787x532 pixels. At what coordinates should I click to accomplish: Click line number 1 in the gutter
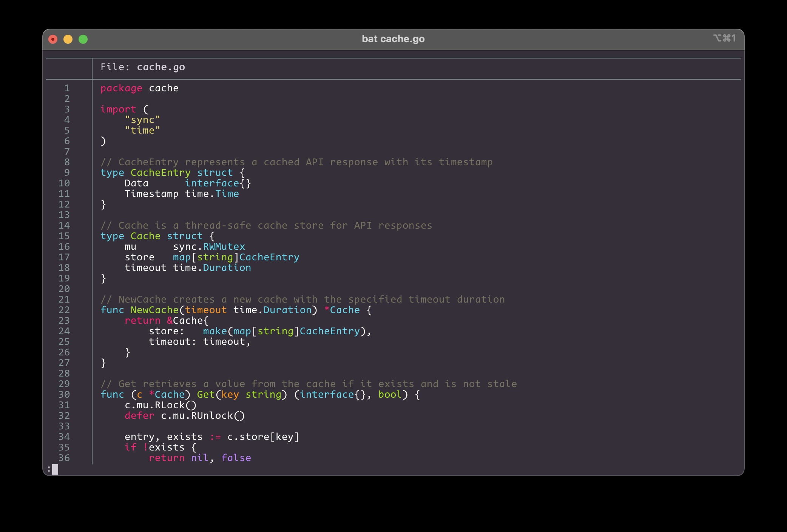pyautogui.click(x=67, y=88)
